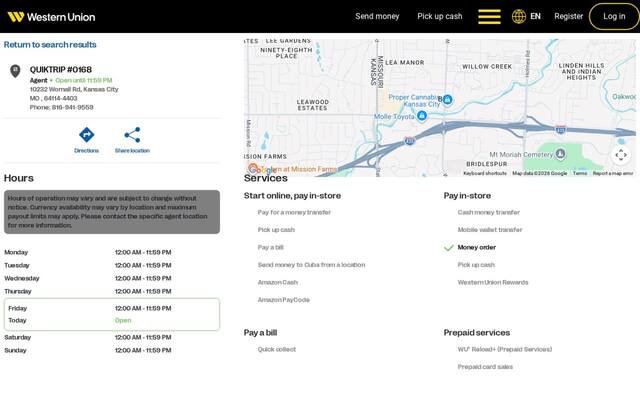Click the QUIKTRIP #0168 heading
Viewport: 640px width, 400px height.
pos(61,70)
